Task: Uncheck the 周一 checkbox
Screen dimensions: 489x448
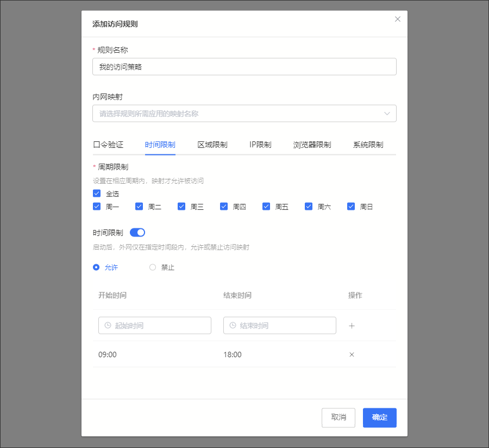Action: tap(97, 207)
